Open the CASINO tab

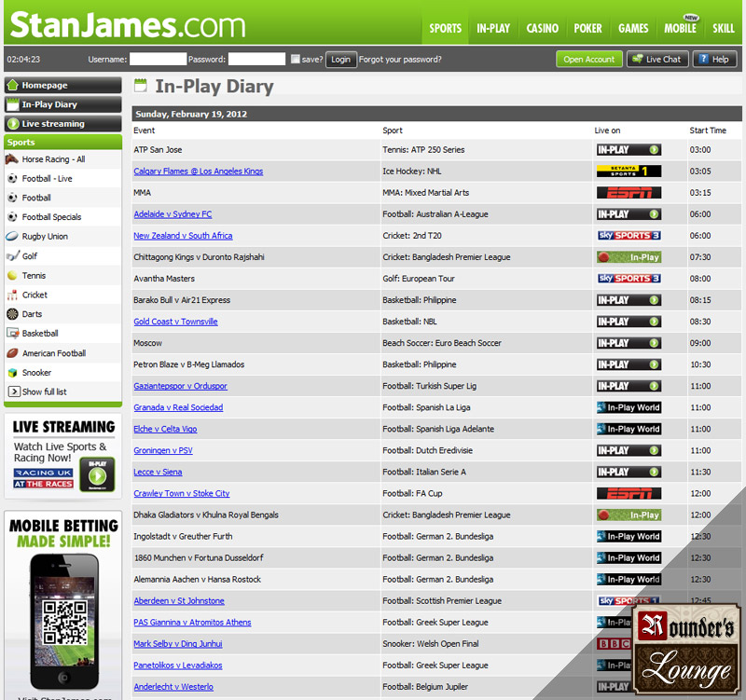tap(543, 29)
